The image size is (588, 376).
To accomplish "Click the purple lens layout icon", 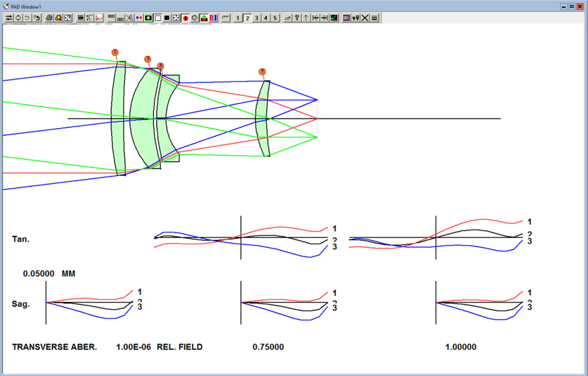I will coord(346,18).
